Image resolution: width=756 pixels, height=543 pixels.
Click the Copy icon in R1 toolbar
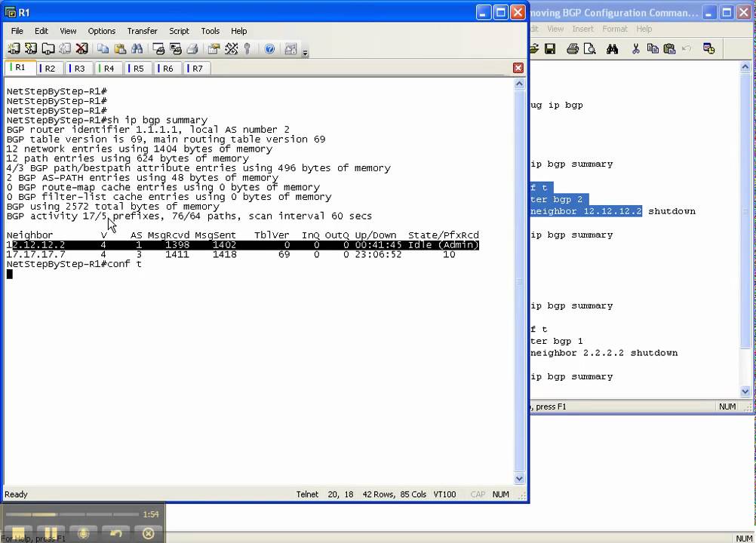(103, 48)
